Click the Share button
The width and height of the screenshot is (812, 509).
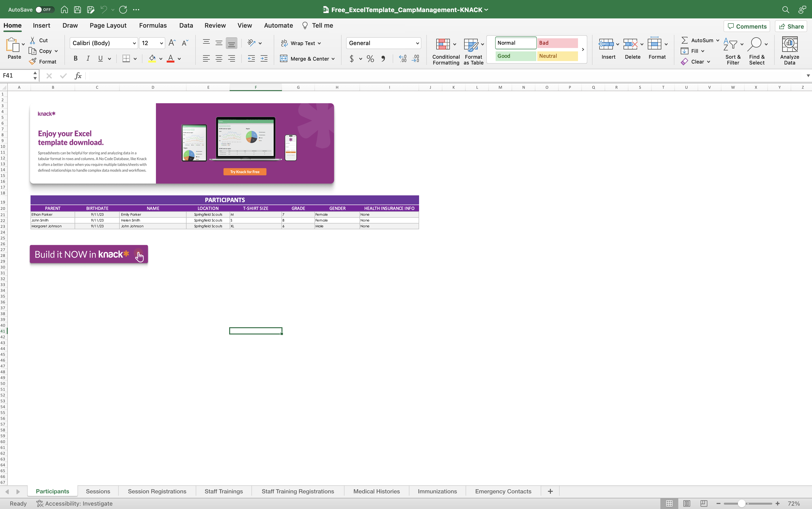tap(791, 26)
